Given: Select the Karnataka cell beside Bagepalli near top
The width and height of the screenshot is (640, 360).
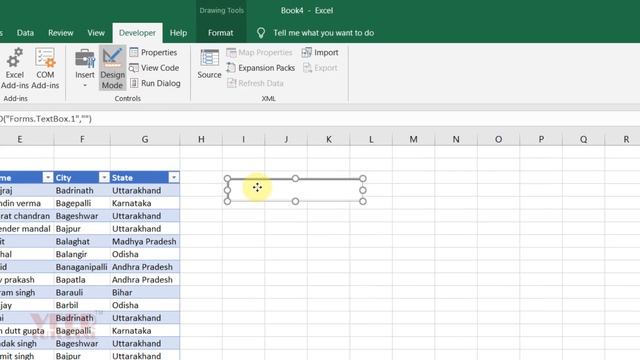Looking at the screenshot, I should (x=145, y=203).
